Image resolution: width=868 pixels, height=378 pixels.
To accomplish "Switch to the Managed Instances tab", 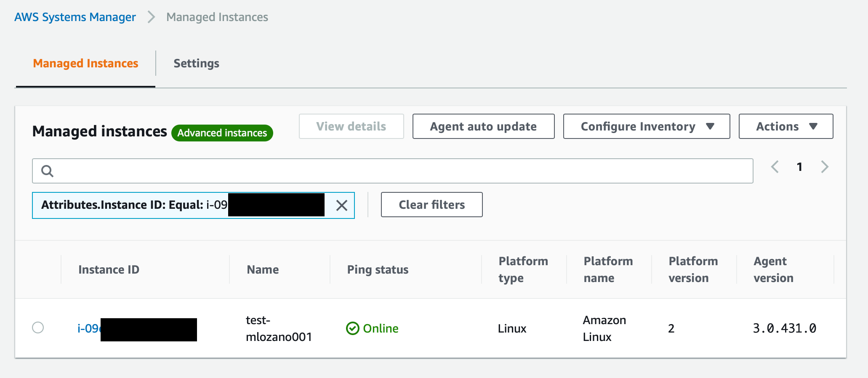I will [x=85, y=63].
